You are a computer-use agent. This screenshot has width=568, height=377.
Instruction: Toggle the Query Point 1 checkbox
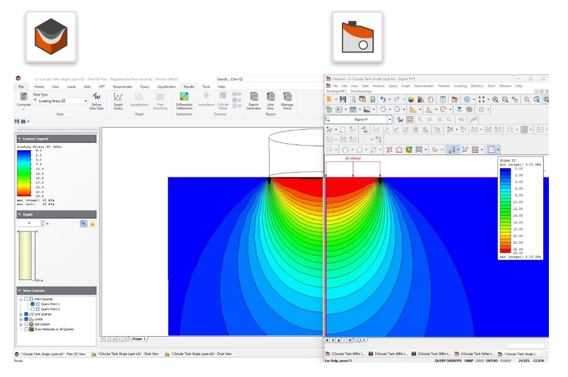point(33,304)
